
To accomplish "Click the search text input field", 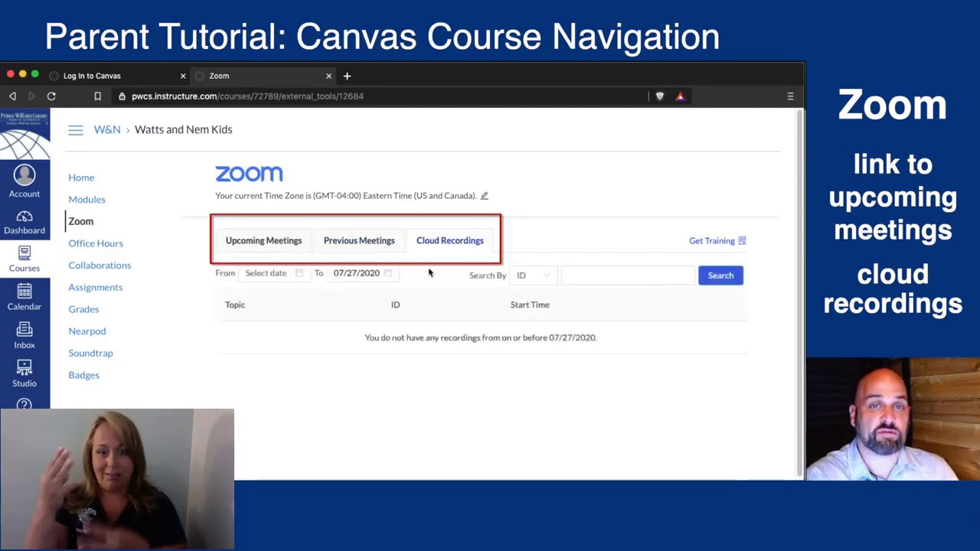I will [x=628, y=275].
